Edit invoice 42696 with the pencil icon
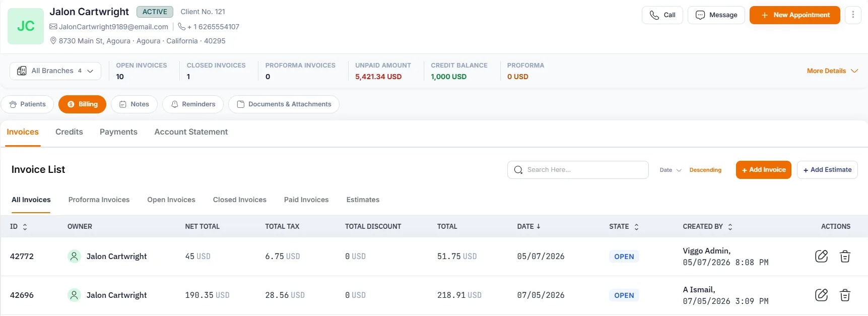This screenshot has width=868, height=316. tap(821, 295)
